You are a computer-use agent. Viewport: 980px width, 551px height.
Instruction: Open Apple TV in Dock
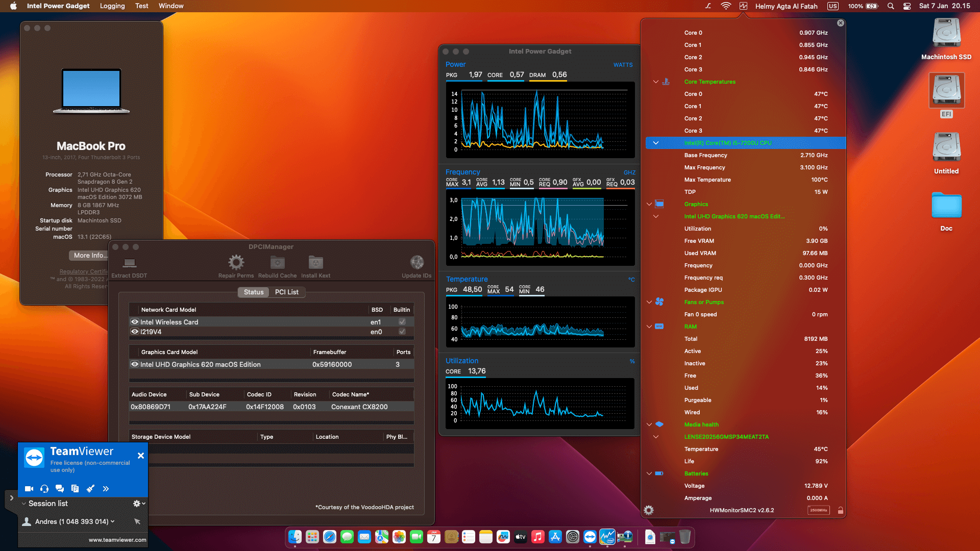521,537
